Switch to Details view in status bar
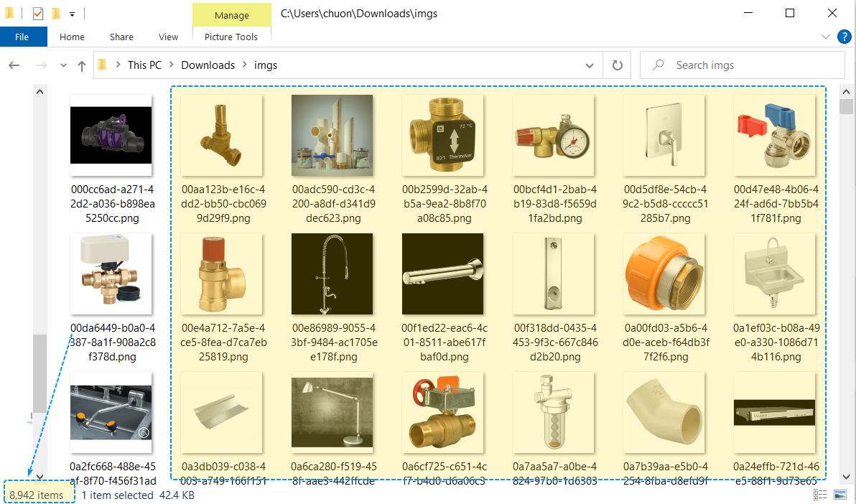The height and width of the screenshot is (504, 856). 819,495
